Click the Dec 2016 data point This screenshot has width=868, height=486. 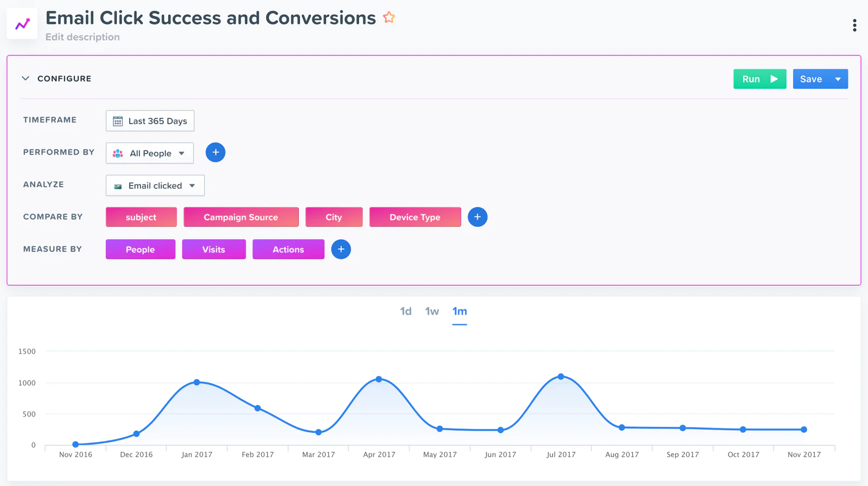[x=136, y=434]
